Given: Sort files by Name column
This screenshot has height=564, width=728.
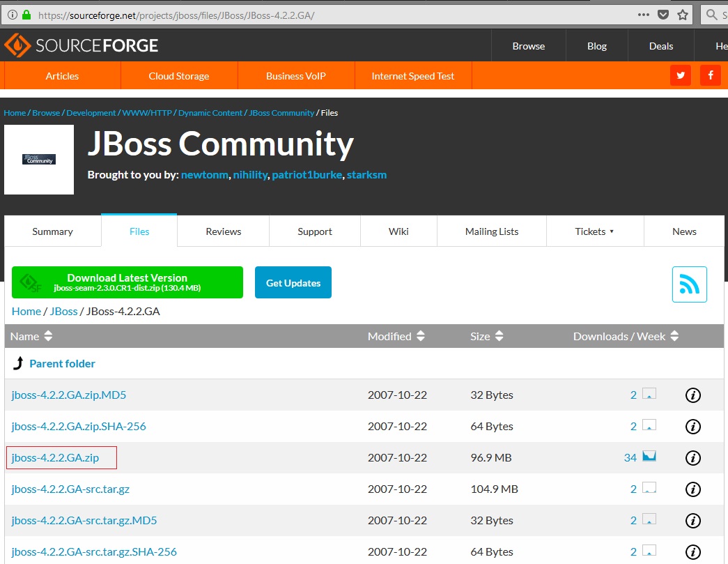Looking at the screenshot, I should click(x=31, y=336).
